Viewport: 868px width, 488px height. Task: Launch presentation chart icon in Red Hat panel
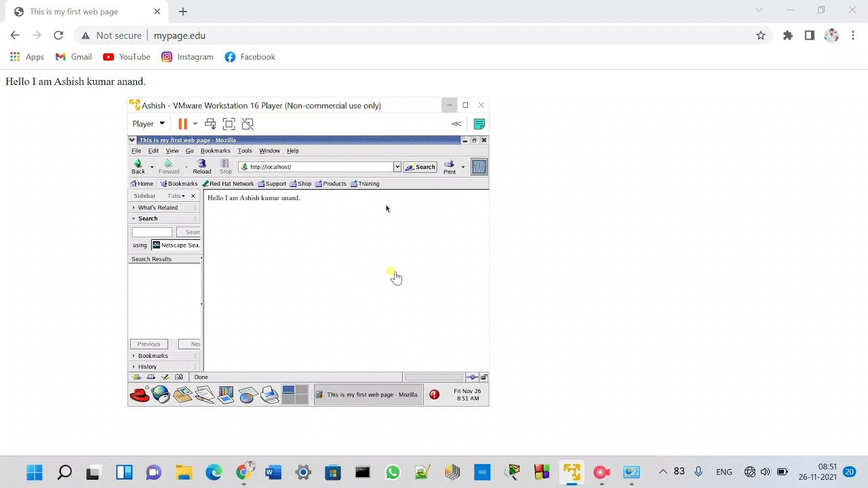226,394
